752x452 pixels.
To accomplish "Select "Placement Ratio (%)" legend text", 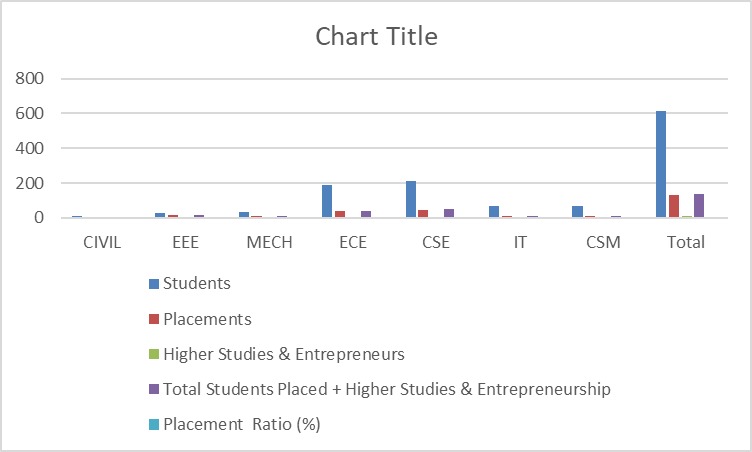I will pos(241,424).
